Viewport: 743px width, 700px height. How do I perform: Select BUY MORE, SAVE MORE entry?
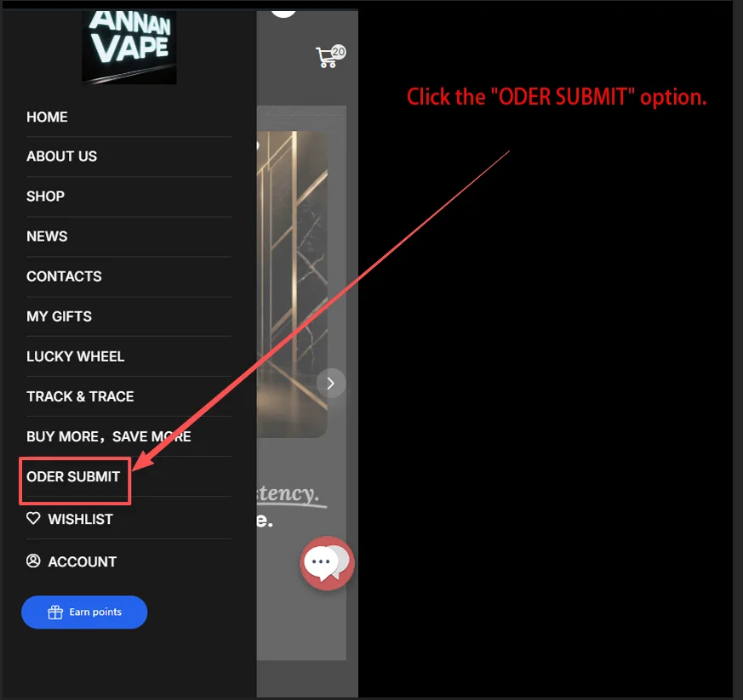[109, 436]
